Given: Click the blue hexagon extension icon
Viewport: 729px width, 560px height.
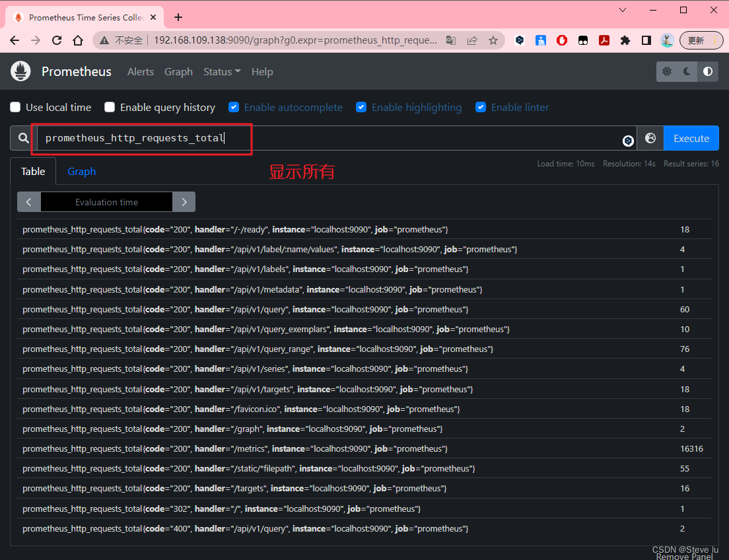Looking at the screenshot, I should tap(520, 40).
